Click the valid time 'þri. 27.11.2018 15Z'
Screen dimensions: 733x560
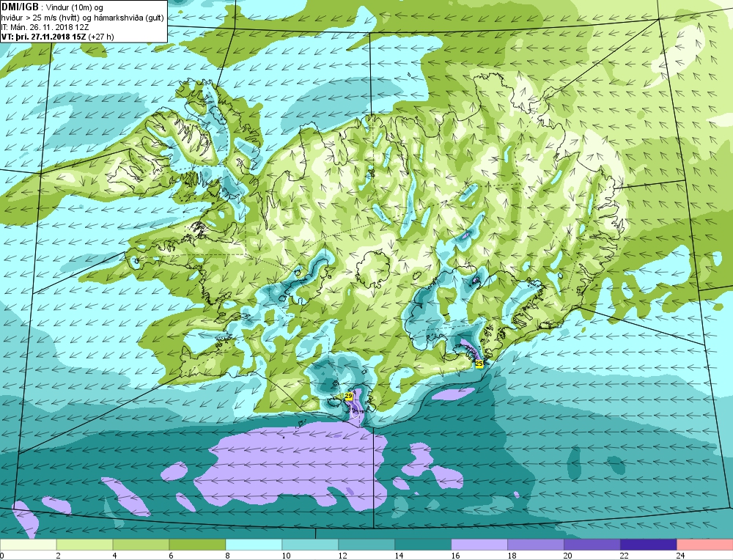point(50,37)
